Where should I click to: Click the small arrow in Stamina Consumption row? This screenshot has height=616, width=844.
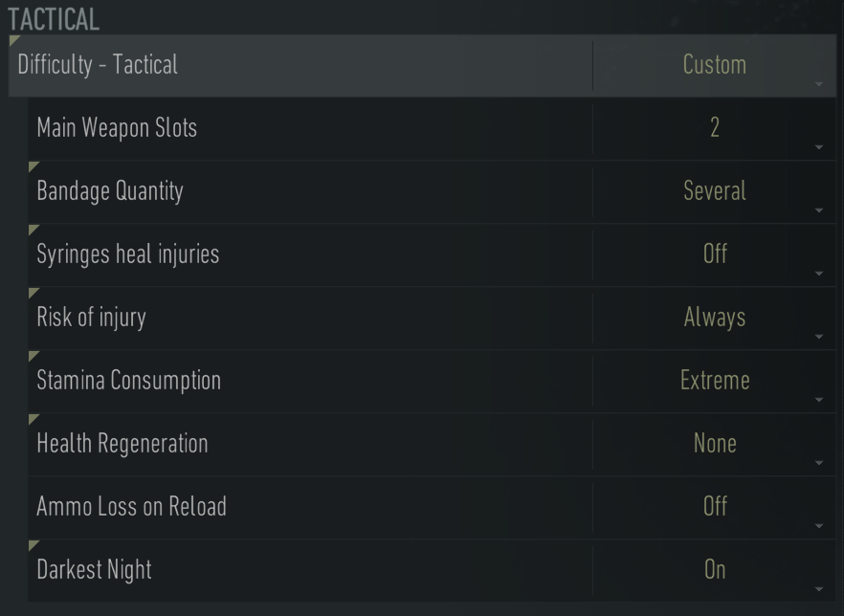click(x=819, y=401)
